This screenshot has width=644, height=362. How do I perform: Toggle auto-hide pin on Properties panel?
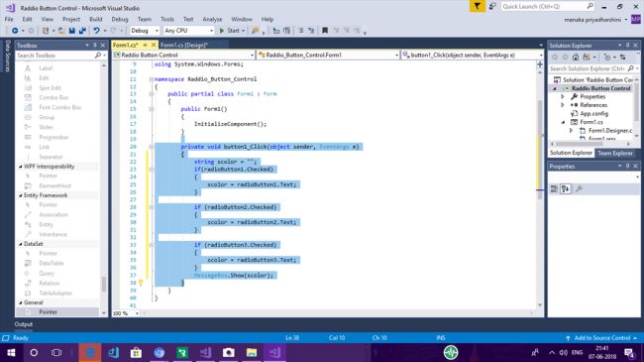[628, 167]
